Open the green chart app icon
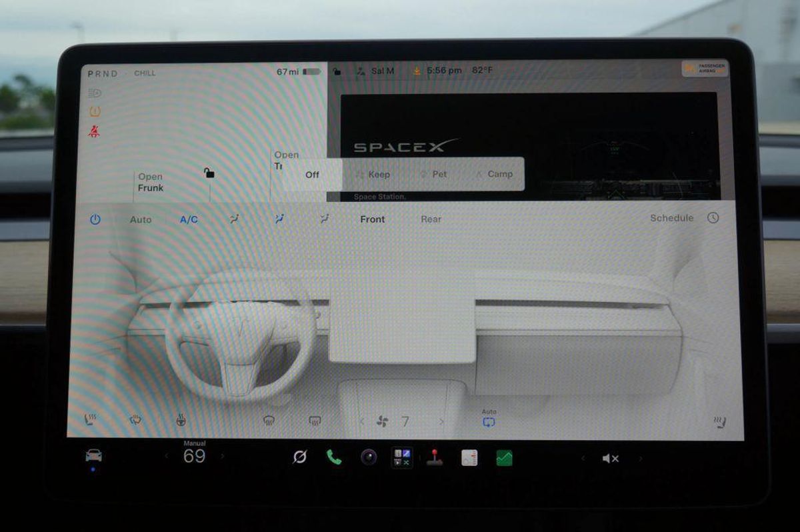This screenshot has width=800, height=532. click(504, 457)
